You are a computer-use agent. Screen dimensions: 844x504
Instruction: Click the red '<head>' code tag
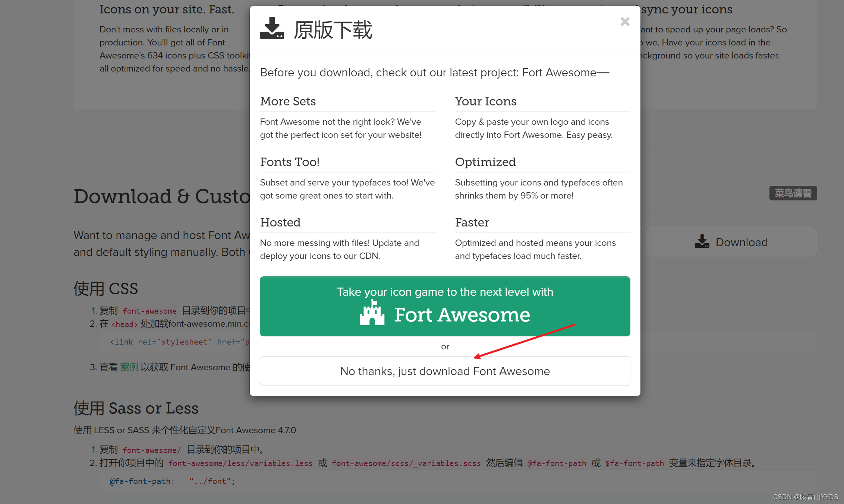click(x=125, y=324)
